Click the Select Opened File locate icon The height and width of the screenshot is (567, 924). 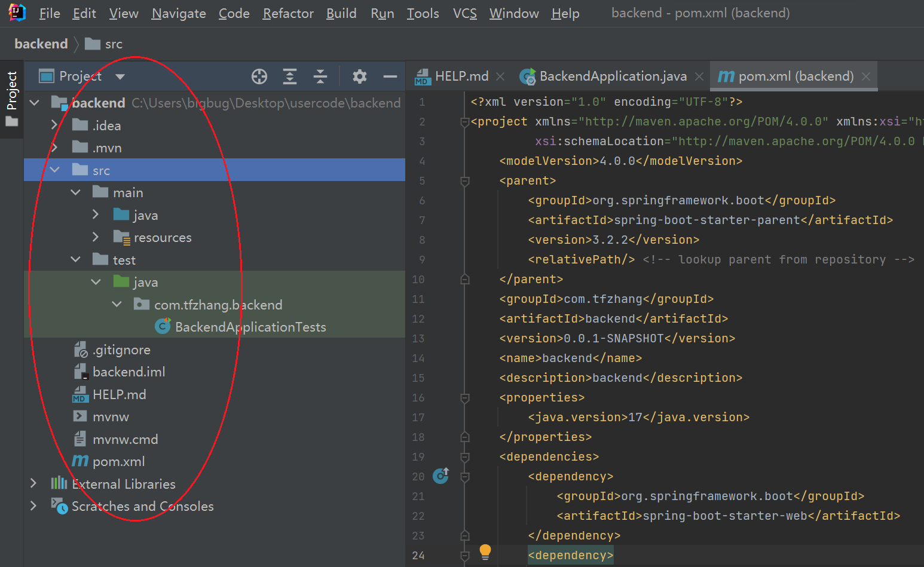(259, 76)
